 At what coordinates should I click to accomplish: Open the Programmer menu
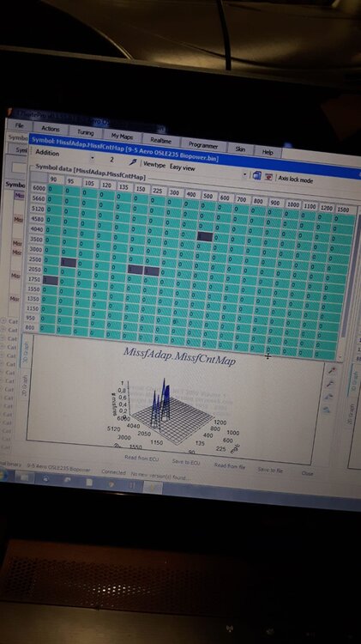[x=203, y=145]
